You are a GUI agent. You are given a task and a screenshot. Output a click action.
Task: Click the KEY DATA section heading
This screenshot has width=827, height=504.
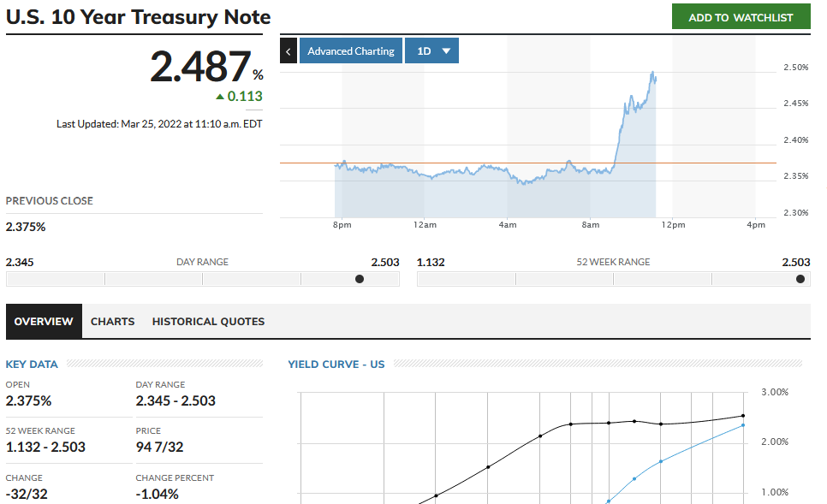32,365
